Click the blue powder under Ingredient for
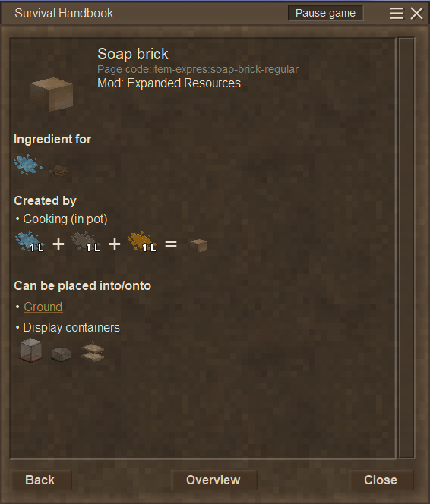This screenshot has width=430, height=504. pyautogui.click(x=28, y=164)
